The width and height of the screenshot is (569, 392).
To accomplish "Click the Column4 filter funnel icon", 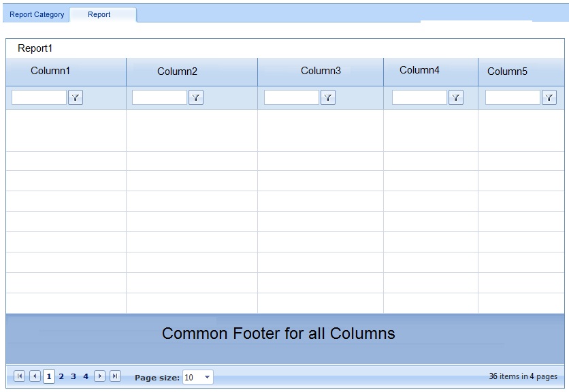I will coord(456,97).
